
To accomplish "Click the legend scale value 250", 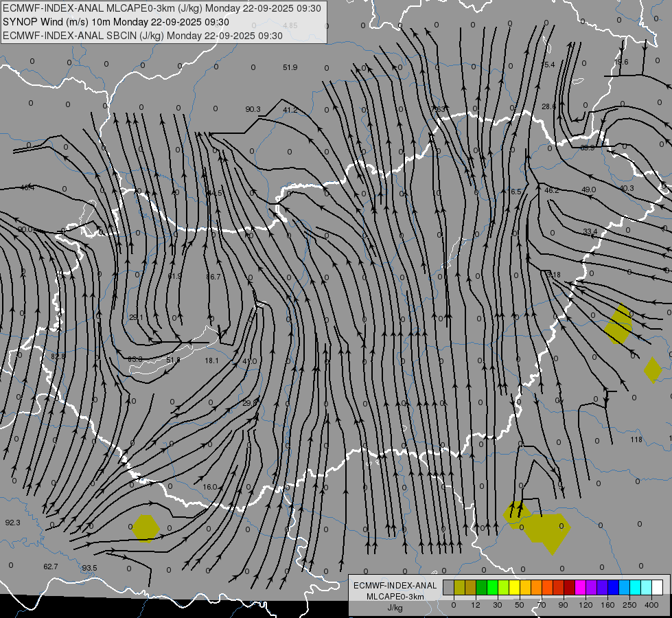I will 629,605.
